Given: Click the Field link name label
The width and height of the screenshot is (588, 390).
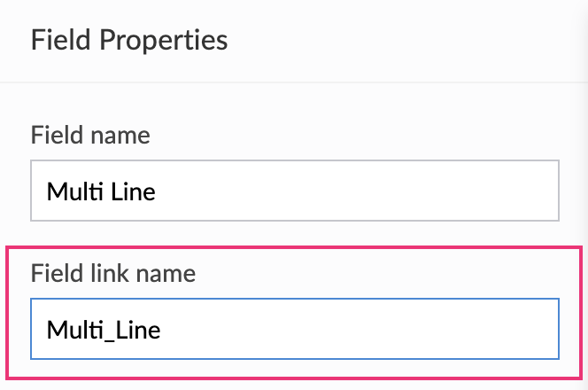Looking at the screenshot, I should (x=113, y=273).
